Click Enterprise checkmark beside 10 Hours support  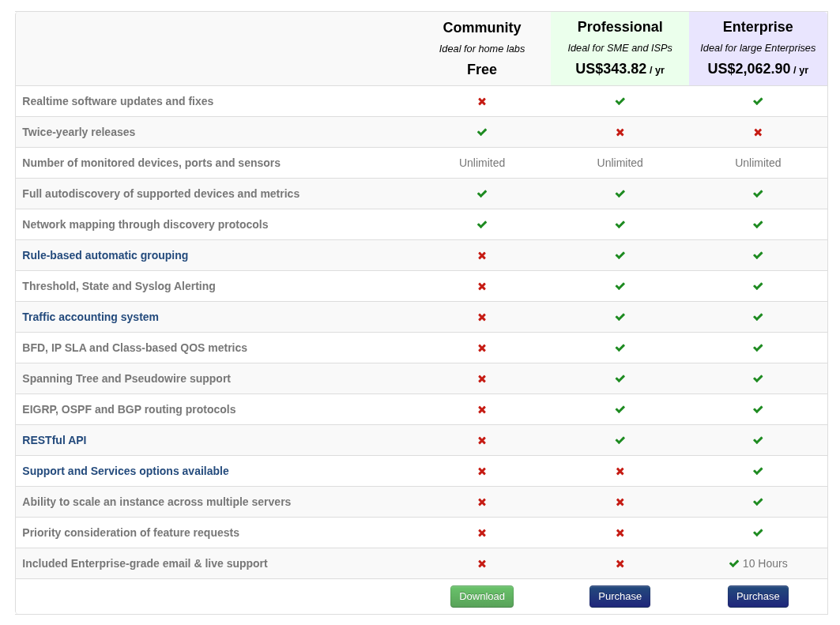[x=734, y=563]
